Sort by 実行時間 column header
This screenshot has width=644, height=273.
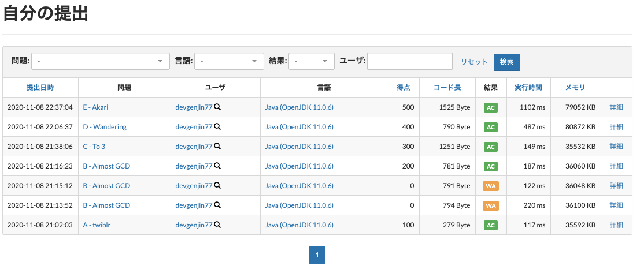pyautogui.click(x=528, y=87)
